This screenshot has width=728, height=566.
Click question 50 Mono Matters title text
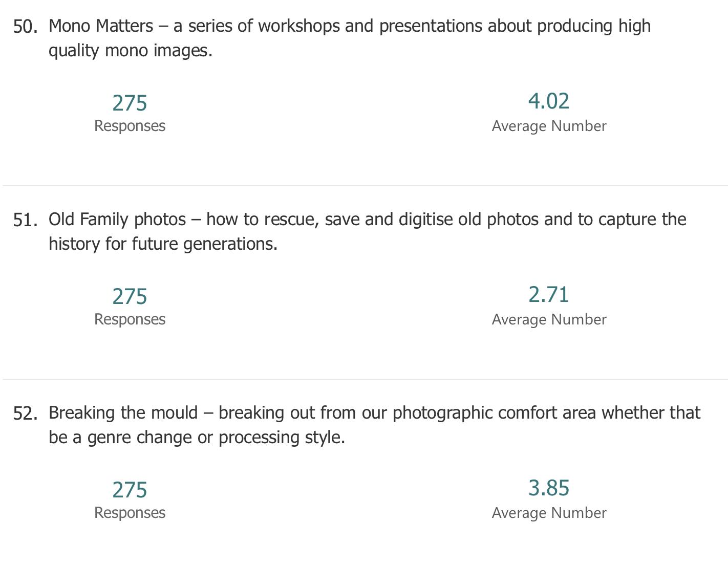point(350,38)
